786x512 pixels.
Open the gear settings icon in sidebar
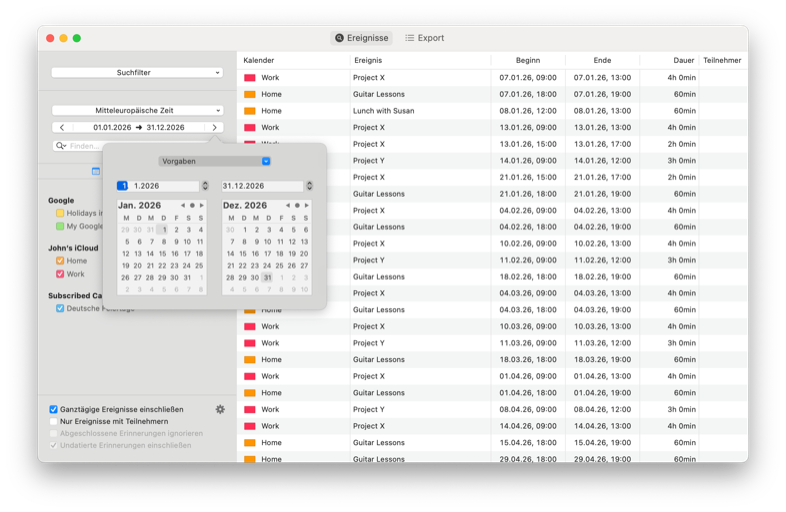(220, 409)
